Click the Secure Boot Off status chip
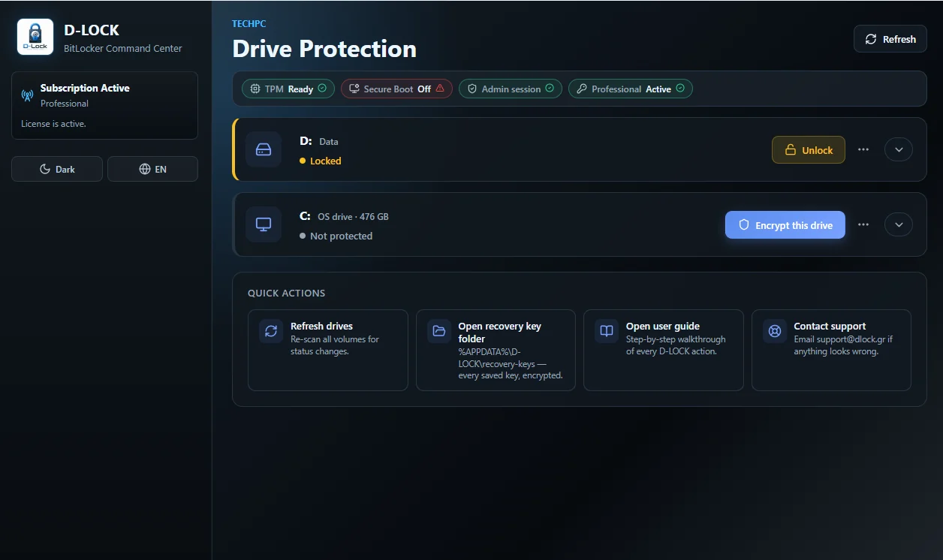 tap(397, 89)
